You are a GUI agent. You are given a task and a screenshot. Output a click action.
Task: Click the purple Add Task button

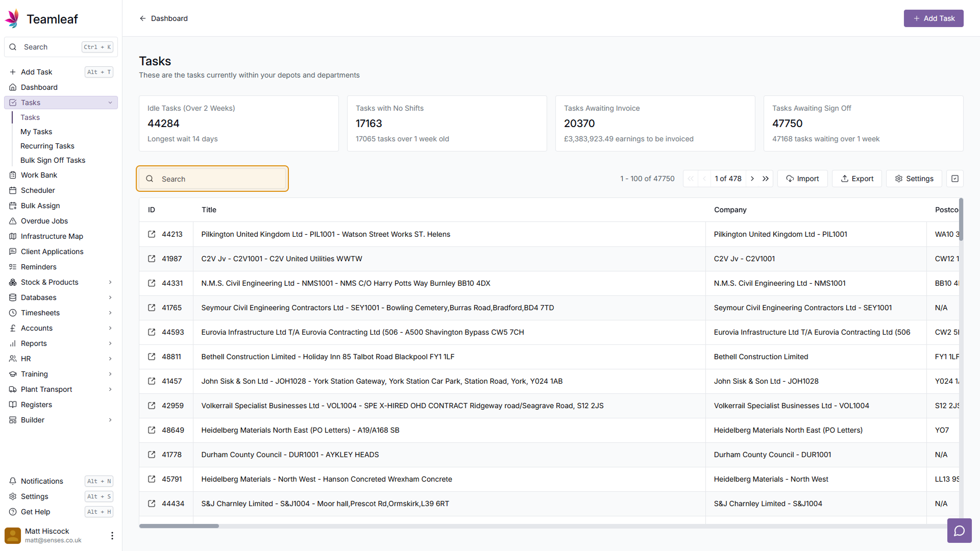coord(934,18)
